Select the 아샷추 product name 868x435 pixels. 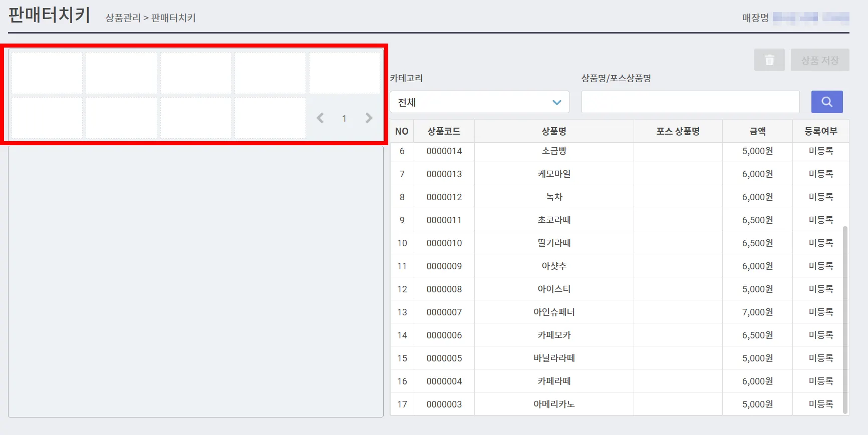(x=554, y=266)
